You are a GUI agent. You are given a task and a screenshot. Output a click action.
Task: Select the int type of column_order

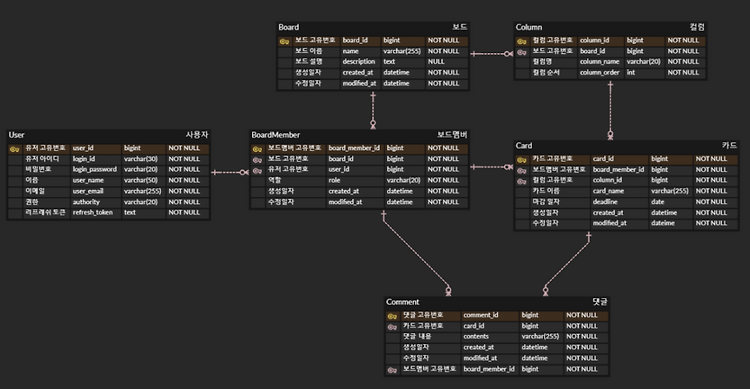(x=631, y=73)
